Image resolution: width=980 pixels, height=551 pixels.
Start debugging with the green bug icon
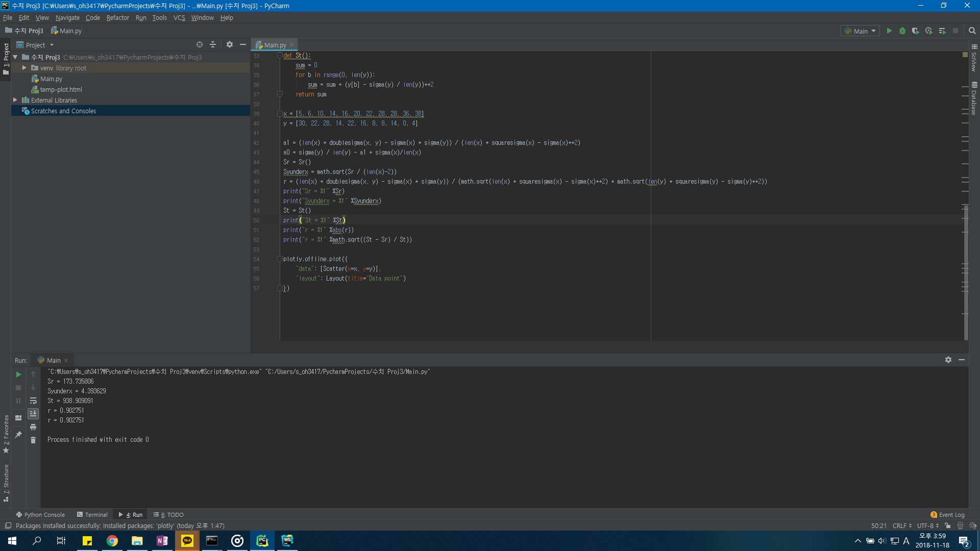[x=902, y=31]
